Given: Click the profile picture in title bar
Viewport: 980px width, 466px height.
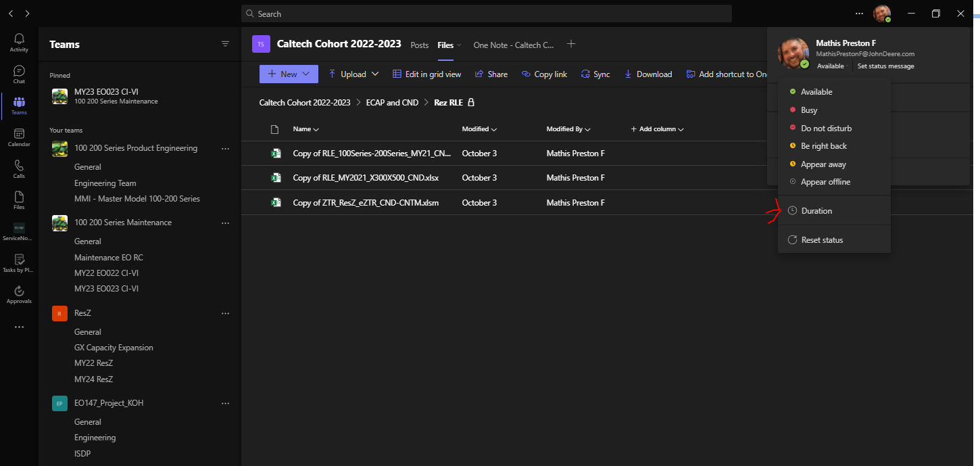Looking at the screenshot, I should click(x=881, y=14).
